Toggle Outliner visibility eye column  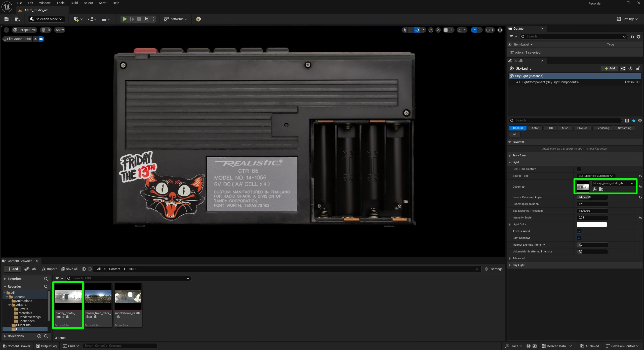(x=510, y=45)
